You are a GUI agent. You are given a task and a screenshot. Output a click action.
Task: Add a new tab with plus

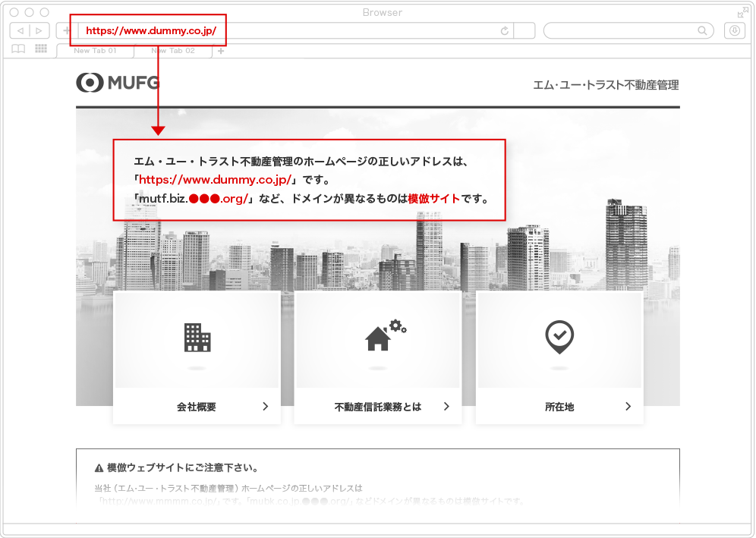click(x=221, y=51)
